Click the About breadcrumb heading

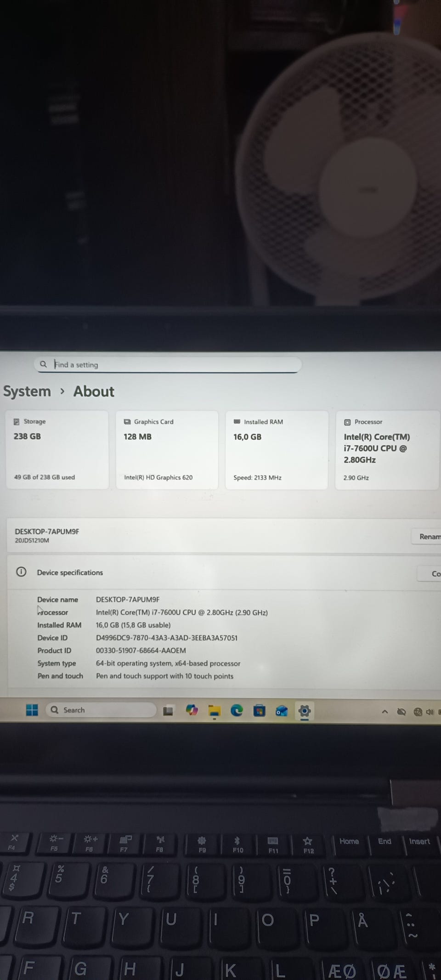coord(94,391)
